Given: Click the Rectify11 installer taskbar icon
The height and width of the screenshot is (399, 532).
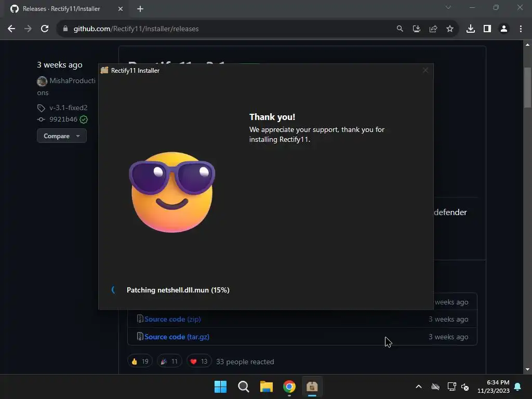Looking at the screenshot, I should pos(312,387).
